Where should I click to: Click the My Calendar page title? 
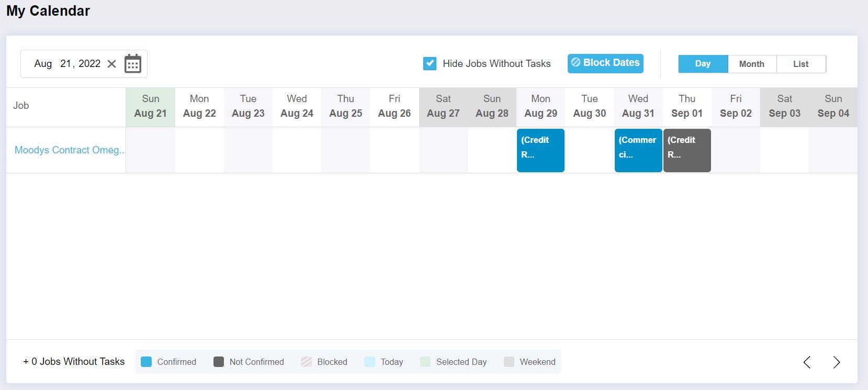[48, 11]
